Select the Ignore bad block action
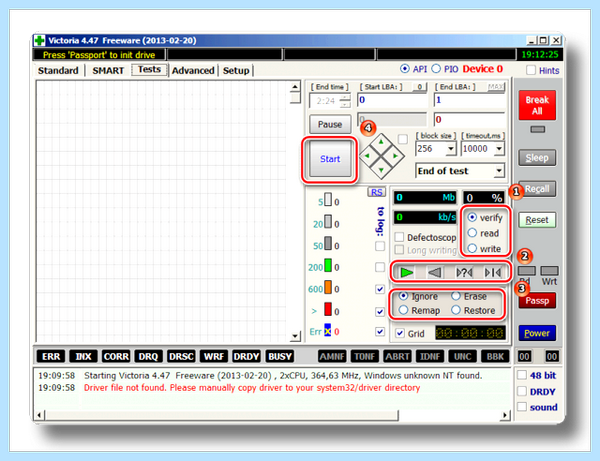The width and height of the screenshot is (600, 461). (x=418, y=296)
